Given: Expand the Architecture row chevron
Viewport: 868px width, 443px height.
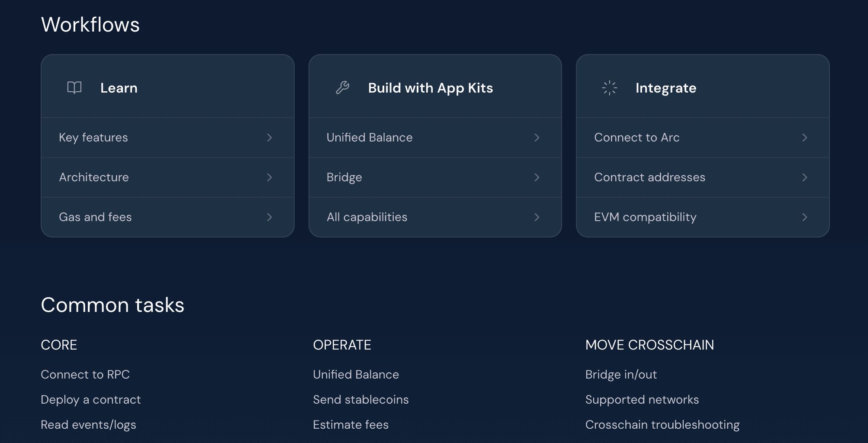Looking at the screenshot, I should pyautogui.click(x=270, y=177).
